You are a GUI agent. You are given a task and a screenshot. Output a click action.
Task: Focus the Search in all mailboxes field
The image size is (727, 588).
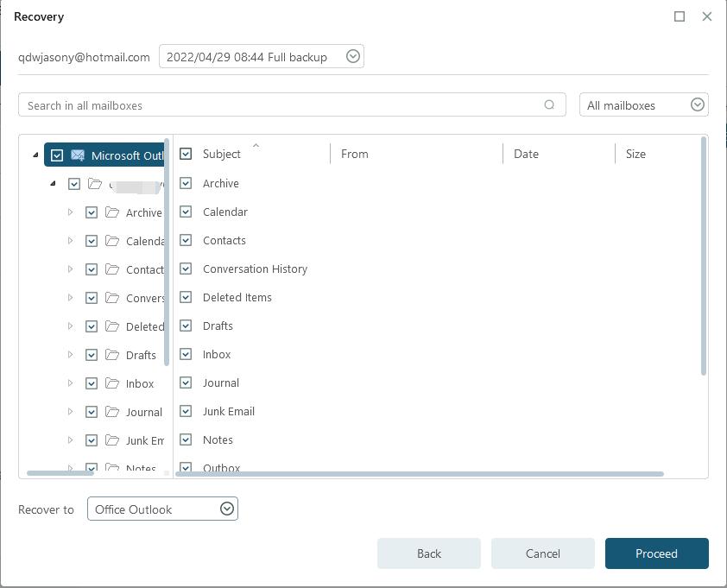(276, 105)
